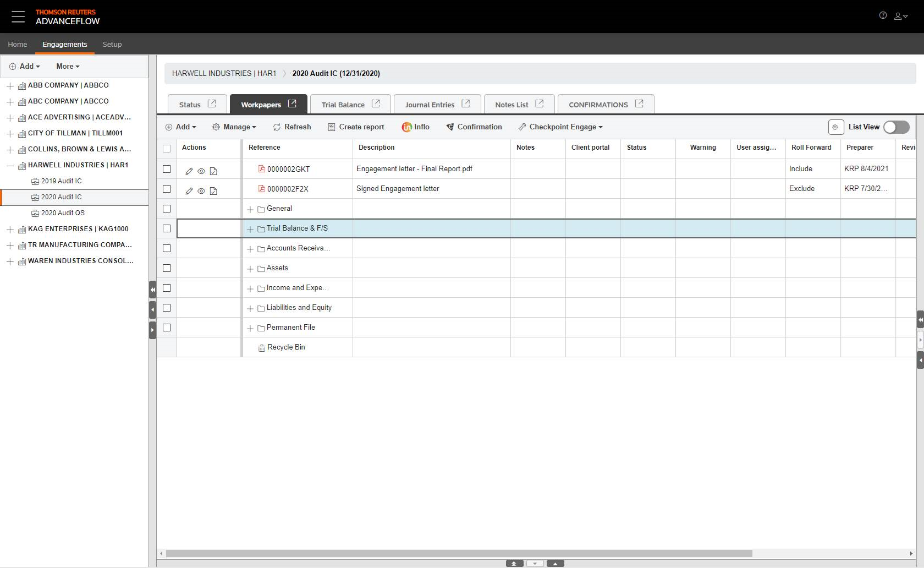Click the Create report button
This screenshot has width=924, height=578.
tap(356, 127)
